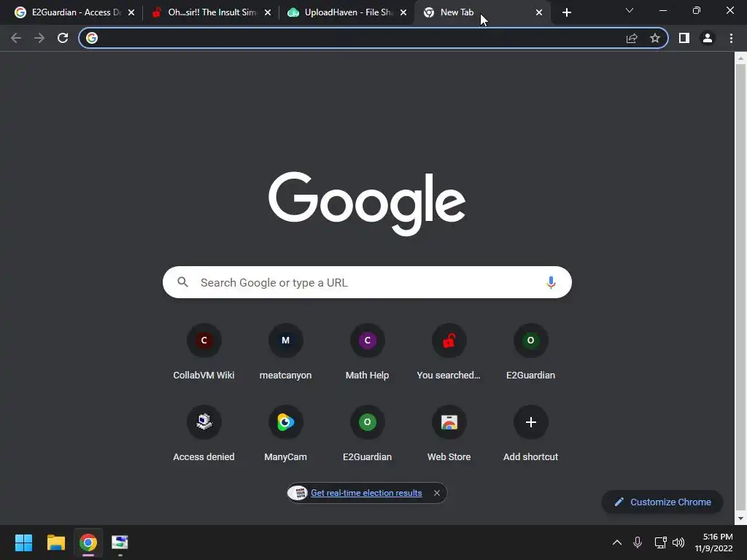The width and height of the screenshot is (747, 560).
Task: Click Customize Chrome button
Action: tap(662, 502)
